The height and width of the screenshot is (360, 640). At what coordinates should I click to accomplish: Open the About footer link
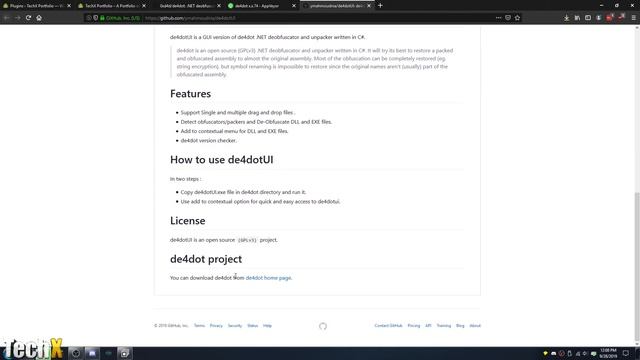(x=475, y=326)
